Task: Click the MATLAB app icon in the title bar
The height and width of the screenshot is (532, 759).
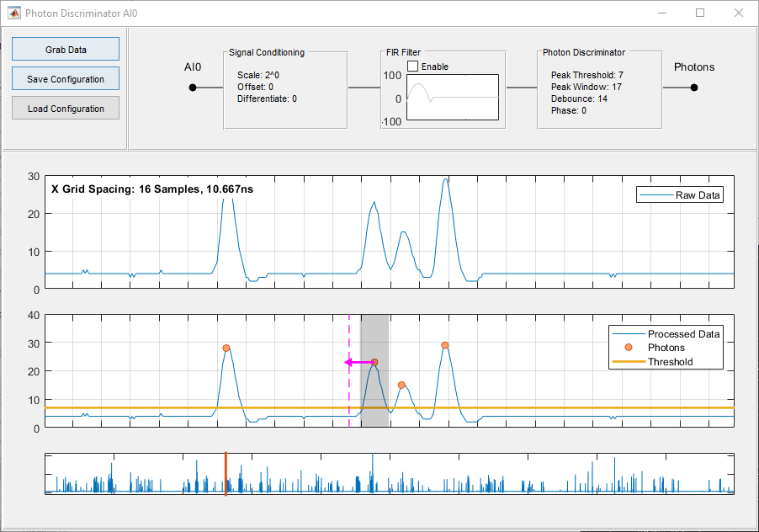Action: (13, 13)
